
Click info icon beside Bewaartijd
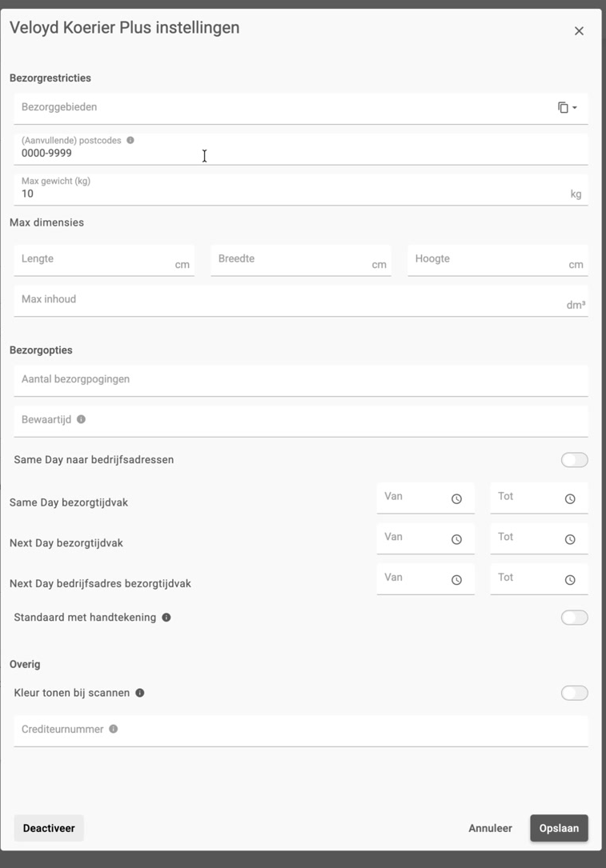pos(82,419)
